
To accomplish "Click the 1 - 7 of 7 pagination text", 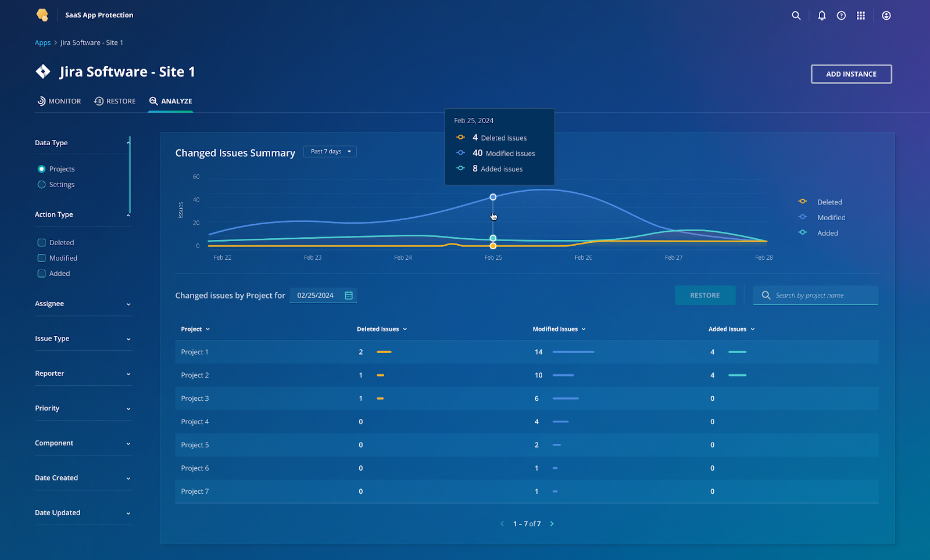I will 527,524.
